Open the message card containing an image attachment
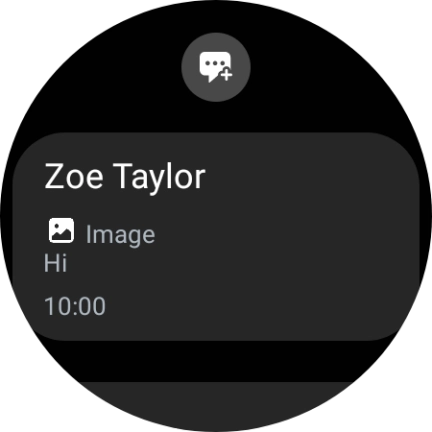This screenshot has height=432, width=432. click(x=216, y=236)
